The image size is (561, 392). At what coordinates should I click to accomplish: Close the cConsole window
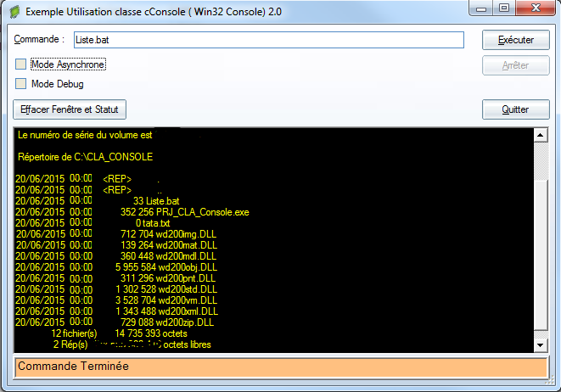click(x=536, y=8)
